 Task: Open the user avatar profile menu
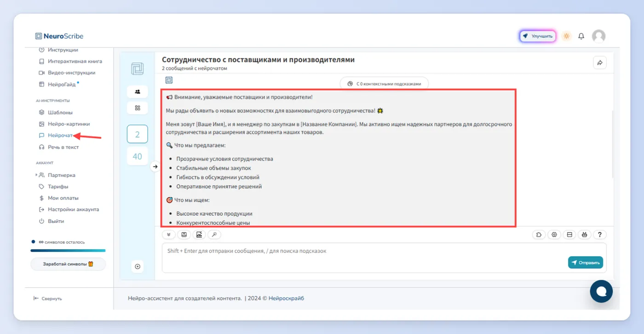click(x=598, y=36)
